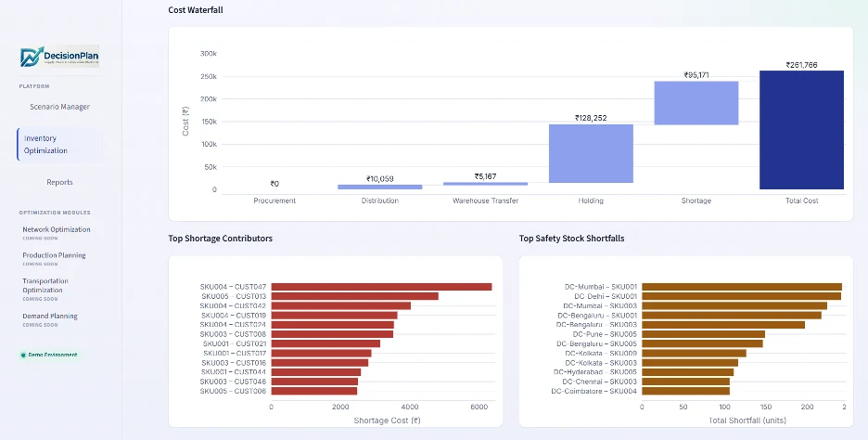The width and height of the screenshot is (868, 440).
Task: Click the DC-Delhi – SKU001 bar
Action: coord(741,296)
